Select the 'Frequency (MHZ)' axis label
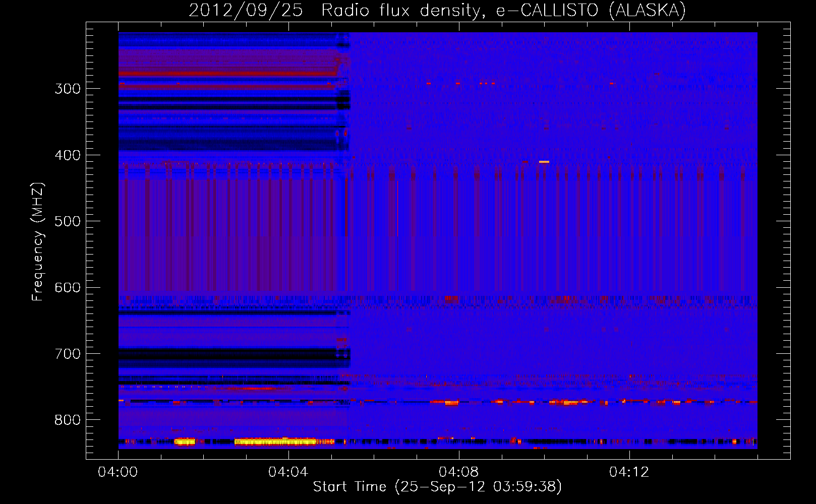Screen dimensions: 816x504 click(x=38, y=242)
